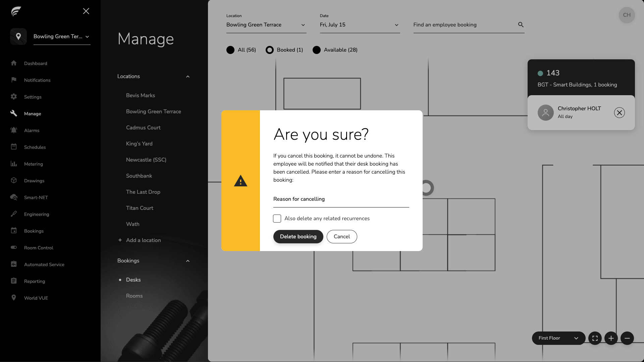Open Rooms under Bookings
Screen dimensions: 644x362
pyautogui.click(x=134, y=296)
